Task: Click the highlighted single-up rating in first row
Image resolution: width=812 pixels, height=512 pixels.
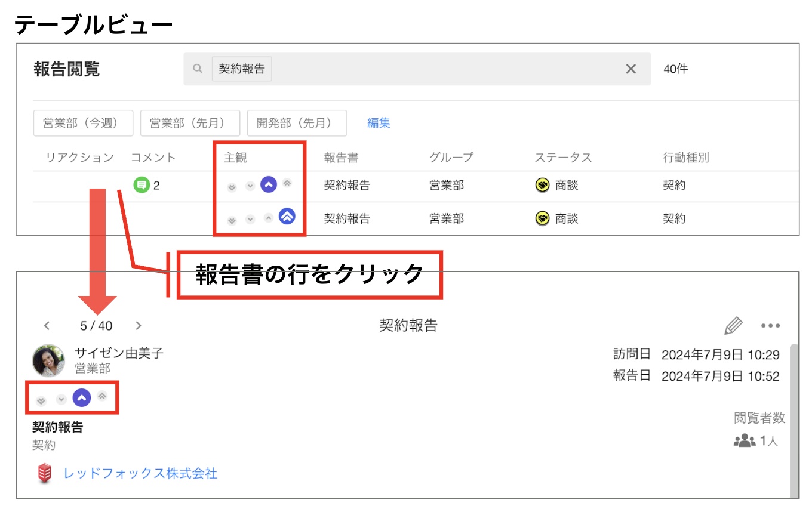Action: pos(269,185)
